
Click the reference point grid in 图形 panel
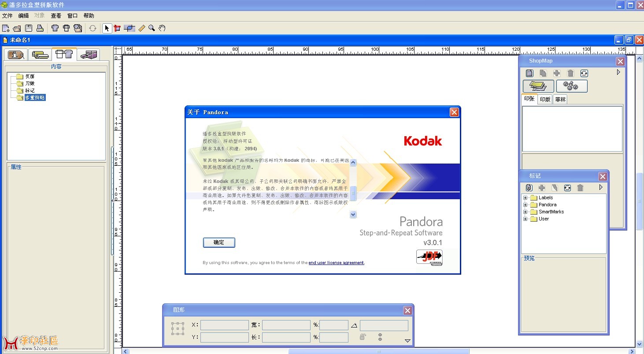178,328
